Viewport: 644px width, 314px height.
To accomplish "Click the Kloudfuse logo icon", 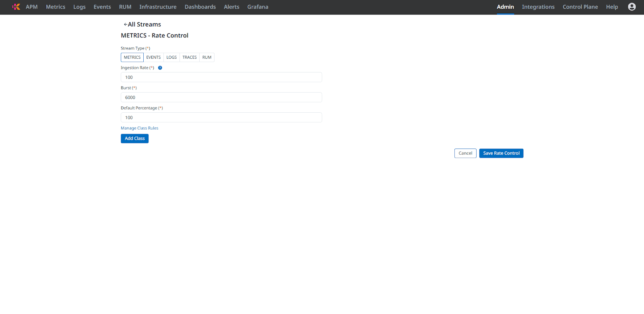I will [x=16, y=7].
